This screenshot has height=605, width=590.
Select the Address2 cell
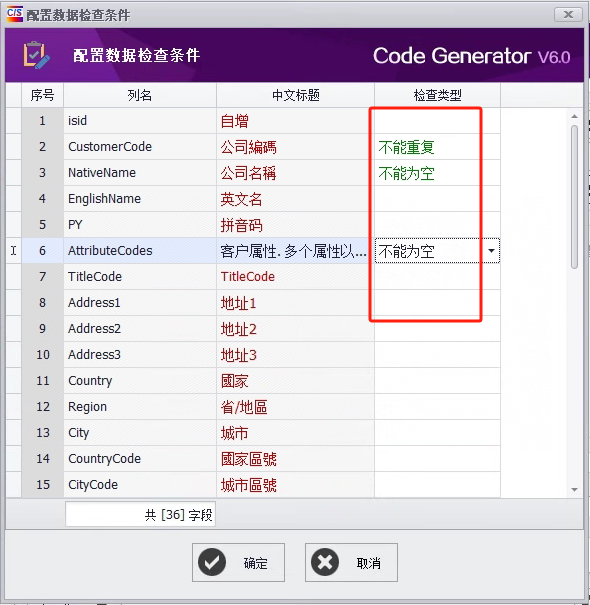(140, 329)
